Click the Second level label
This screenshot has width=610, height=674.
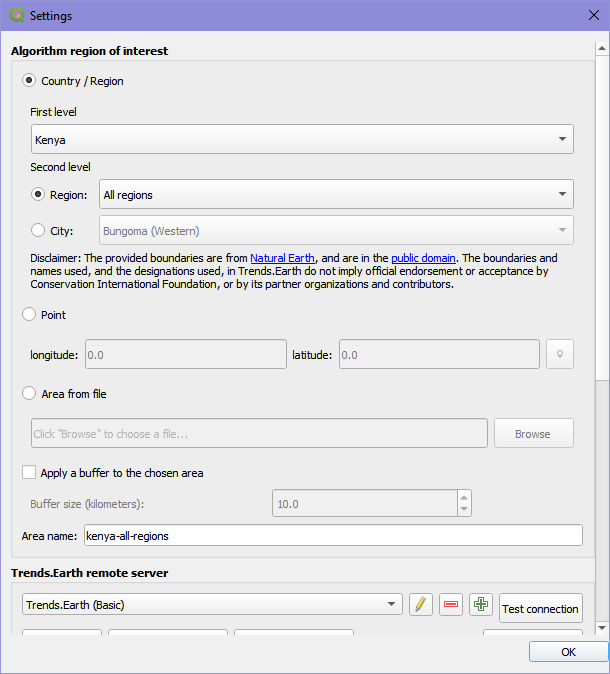pyautogui.click(x=60, y=167)
